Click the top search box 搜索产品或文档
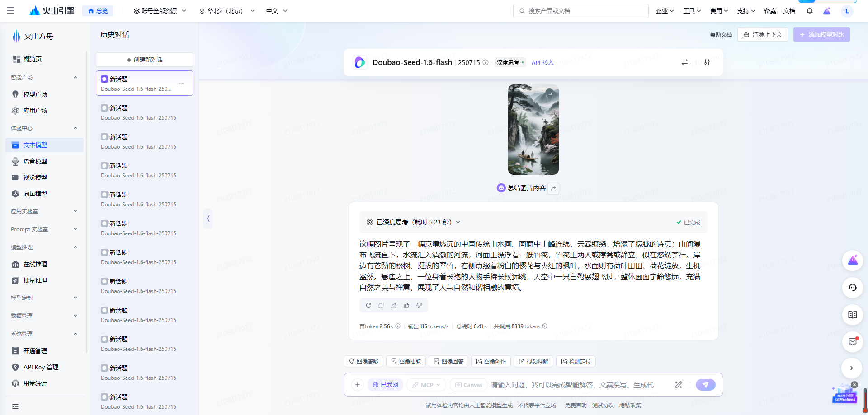 click(581, 11)
